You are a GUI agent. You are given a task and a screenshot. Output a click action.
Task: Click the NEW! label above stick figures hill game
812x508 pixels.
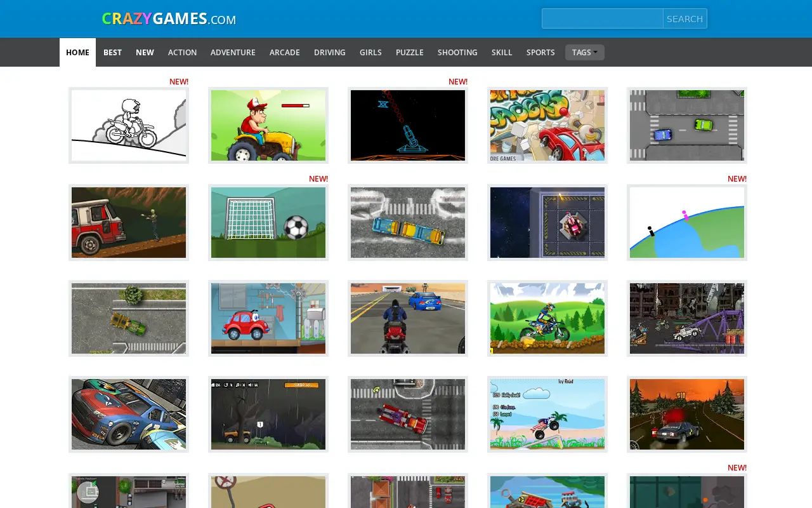[737, 179]
